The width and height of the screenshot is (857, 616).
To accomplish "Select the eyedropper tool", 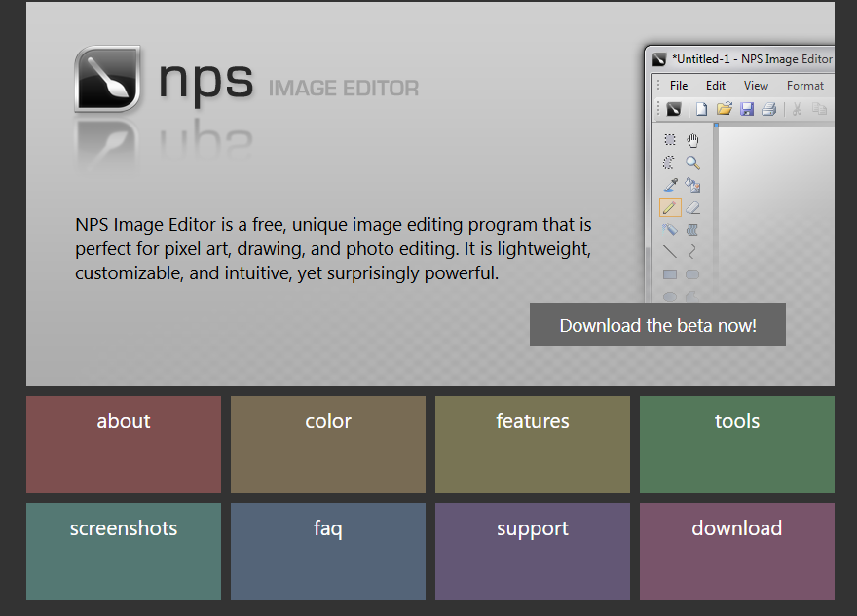I will (x=669, y=184).
